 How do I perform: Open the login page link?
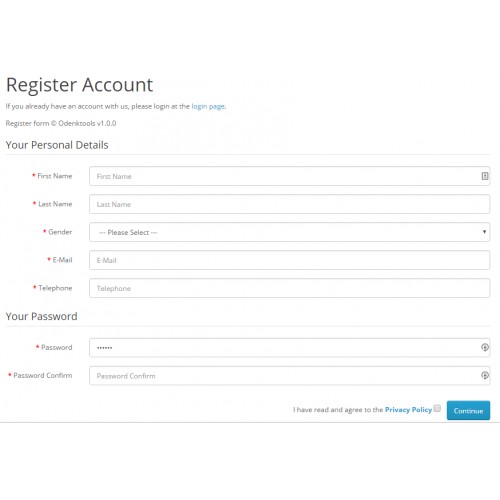208,106
